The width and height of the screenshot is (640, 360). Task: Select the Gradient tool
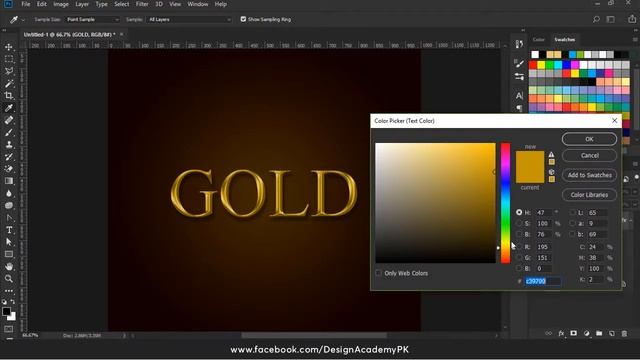tap(9, 181)
